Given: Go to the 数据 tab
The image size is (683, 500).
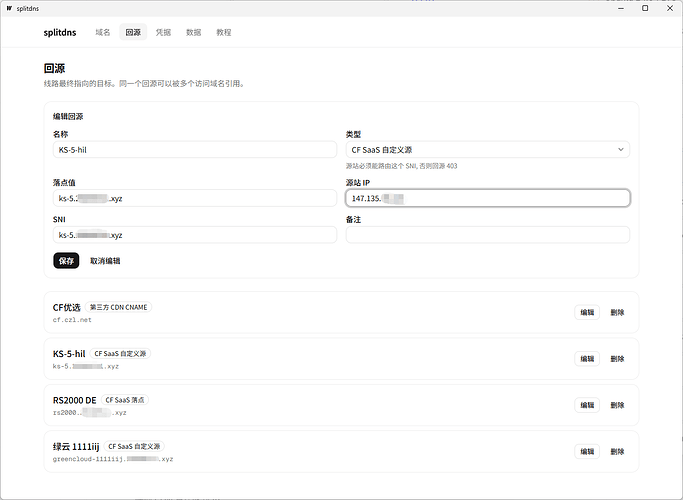Looking at the screenshot, I should point(193,32).
